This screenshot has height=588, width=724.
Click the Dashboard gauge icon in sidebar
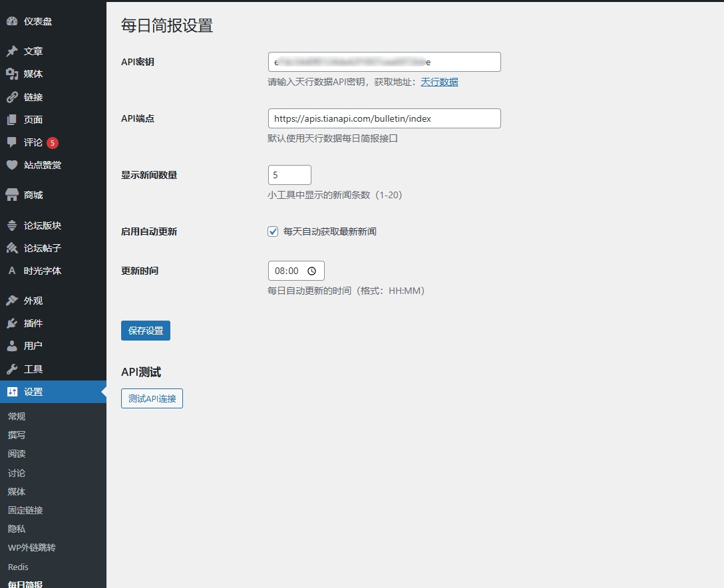pyautogui.click(x=12, y=21)
